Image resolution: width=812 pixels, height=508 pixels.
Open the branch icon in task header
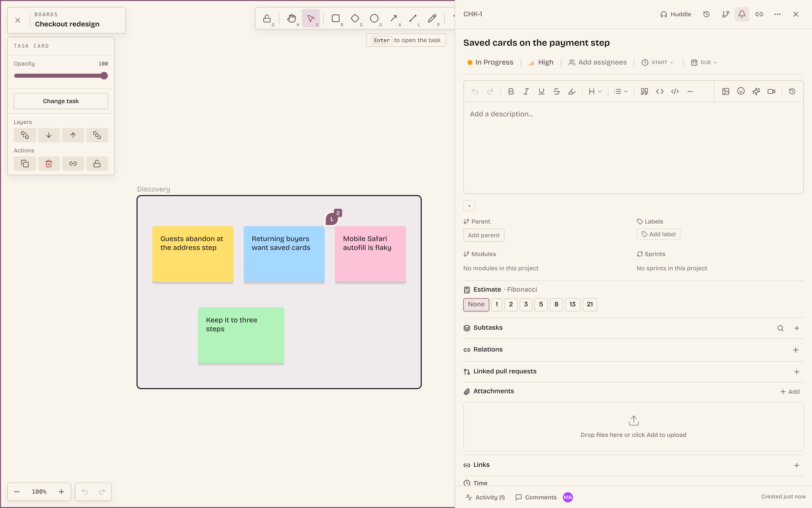coord(725,14)
